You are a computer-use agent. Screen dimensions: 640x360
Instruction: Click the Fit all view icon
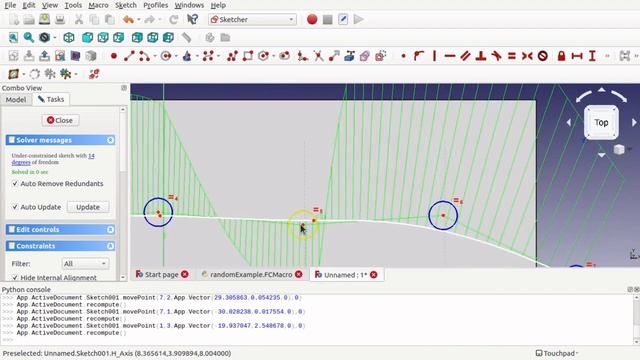coord(13,38)
